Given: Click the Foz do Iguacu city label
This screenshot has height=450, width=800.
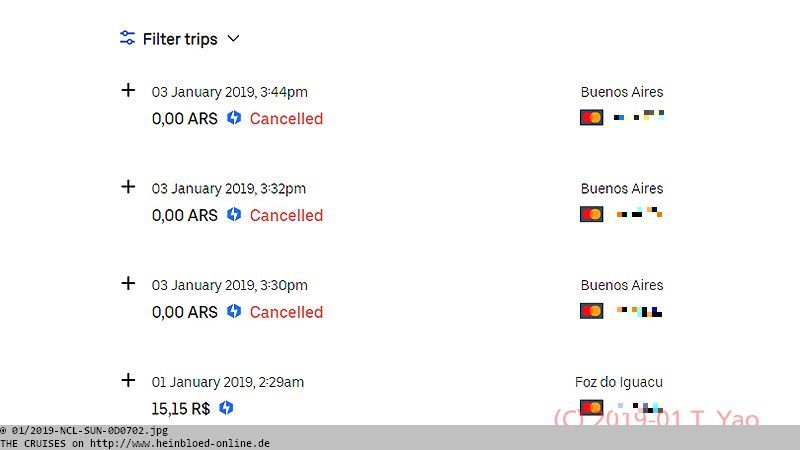Looking at the screenshot, I should (619, 382).
